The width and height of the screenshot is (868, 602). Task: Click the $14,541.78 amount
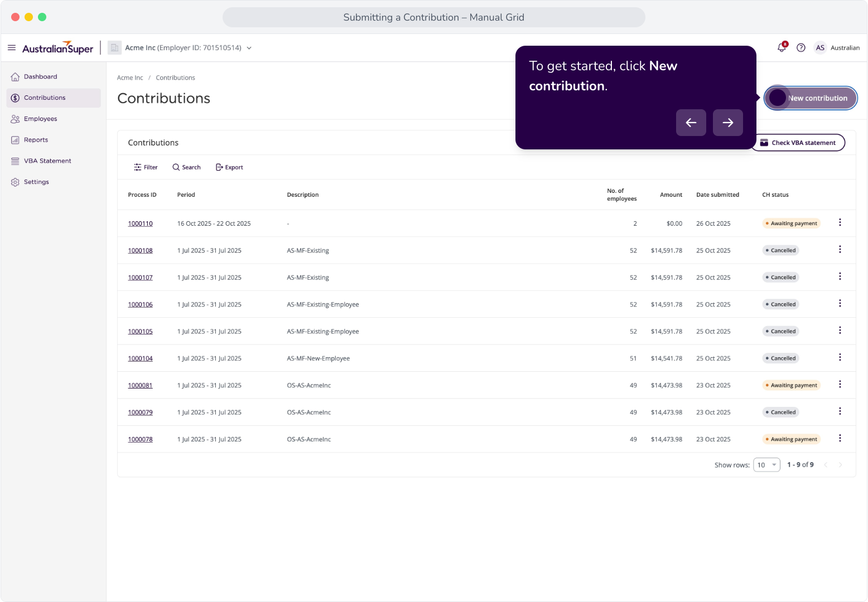(667, 359)
